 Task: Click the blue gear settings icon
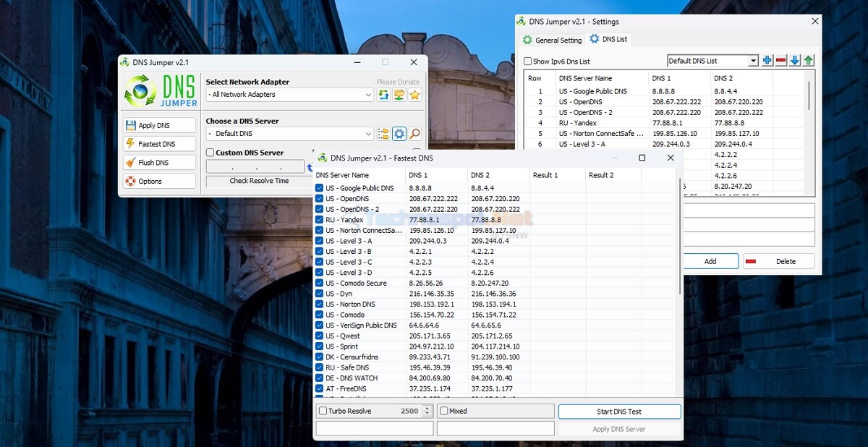399,134
